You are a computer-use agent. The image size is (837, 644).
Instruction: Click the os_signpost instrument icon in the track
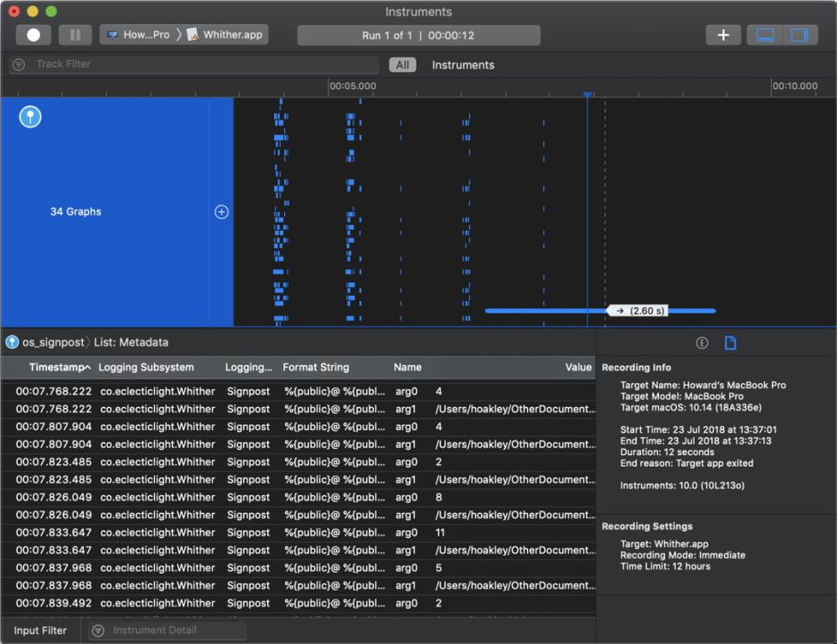click(30, 117)
